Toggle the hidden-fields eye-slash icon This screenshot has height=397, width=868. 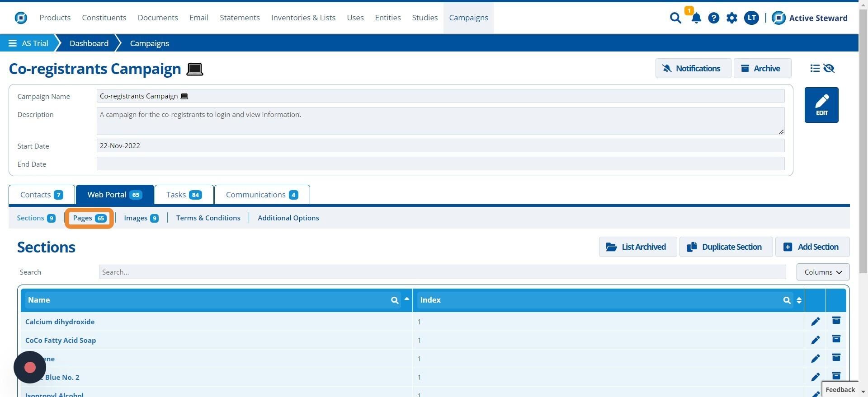[829, 68]
